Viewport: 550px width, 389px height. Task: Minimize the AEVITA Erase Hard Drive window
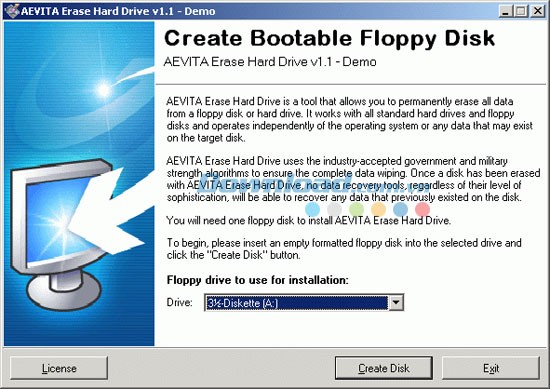(505, 11)
